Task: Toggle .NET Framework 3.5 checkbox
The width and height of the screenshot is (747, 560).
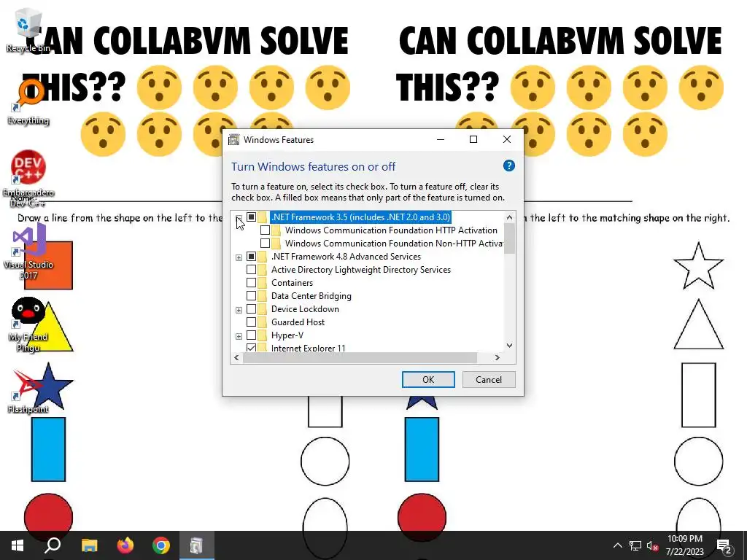Action: 251,217
